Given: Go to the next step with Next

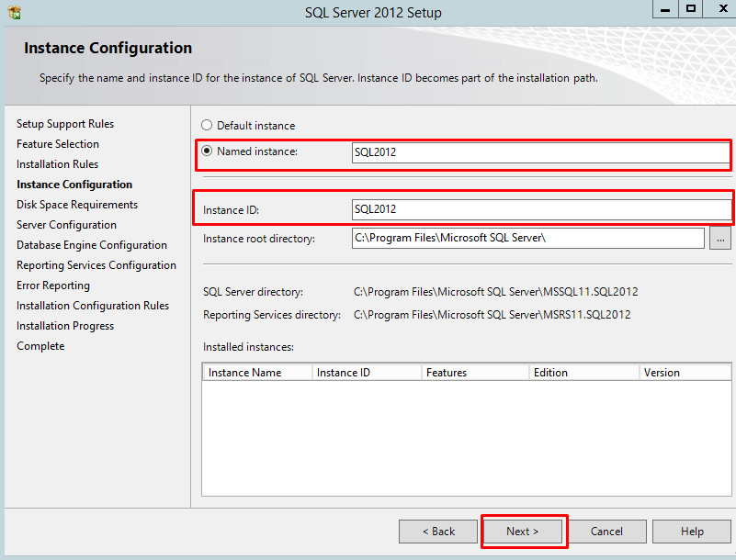Looking at the screenshot, I should coord(523,532).
